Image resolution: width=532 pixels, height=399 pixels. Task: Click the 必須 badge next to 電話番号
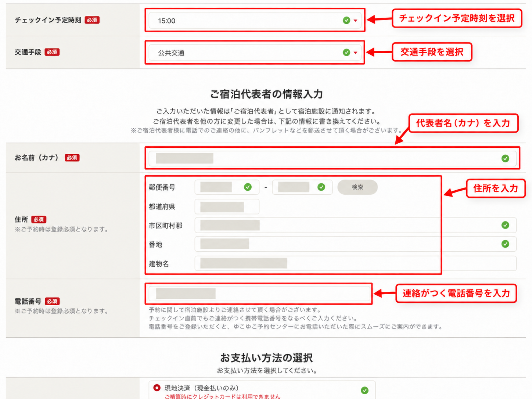[52, 301]
